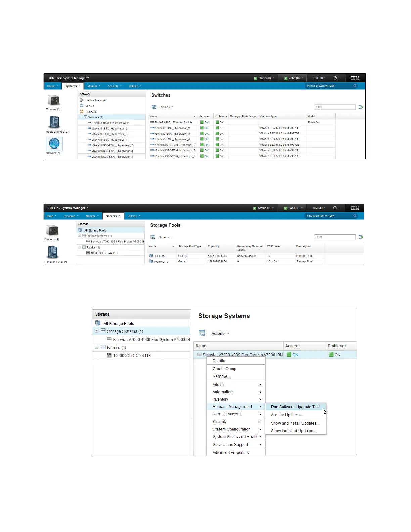
Task: Sort by the RAID Level column header
Action: tap(280, 248)
